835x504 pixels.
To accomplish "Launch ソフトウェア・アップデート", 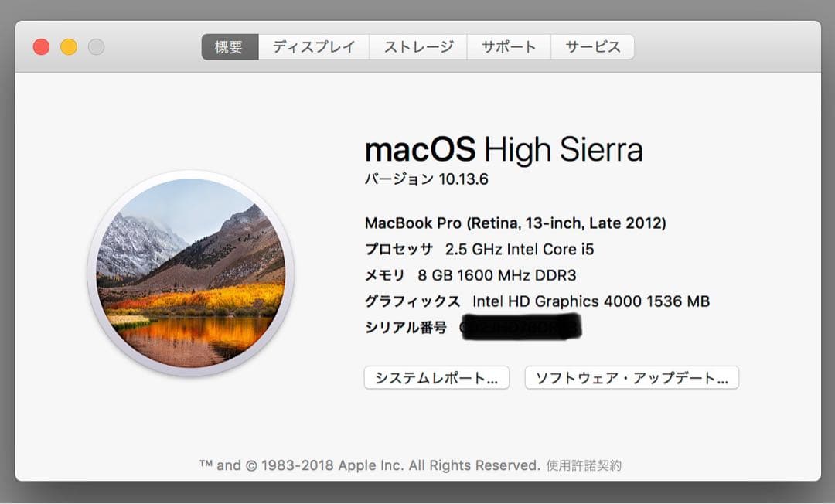I will (632, 377).
